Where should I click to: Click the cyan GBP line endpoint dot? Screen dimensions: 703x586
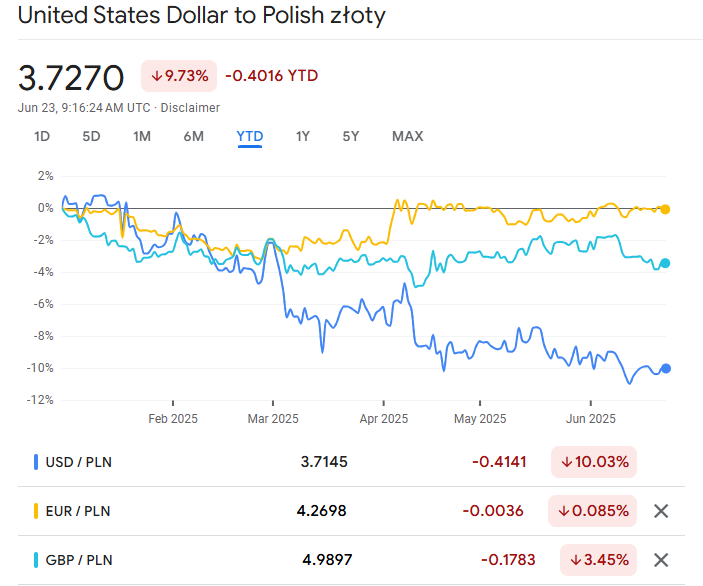[x=666, y=263]
